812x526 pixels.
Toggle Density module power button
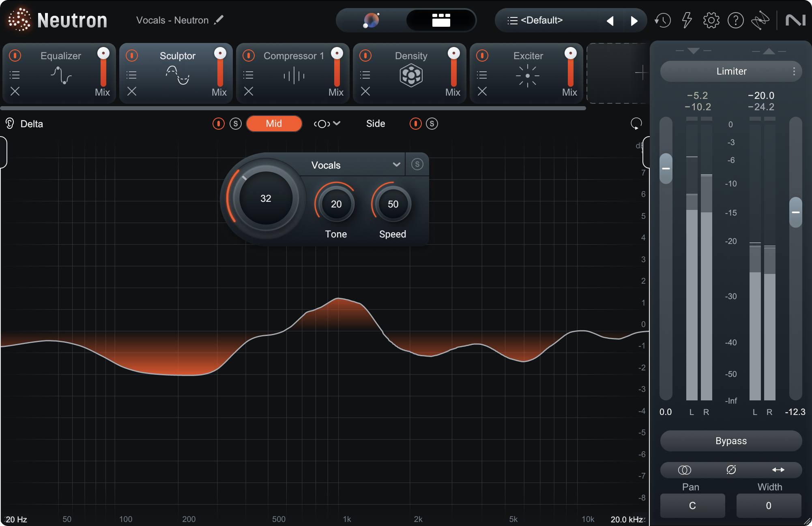tap(365, 56)
